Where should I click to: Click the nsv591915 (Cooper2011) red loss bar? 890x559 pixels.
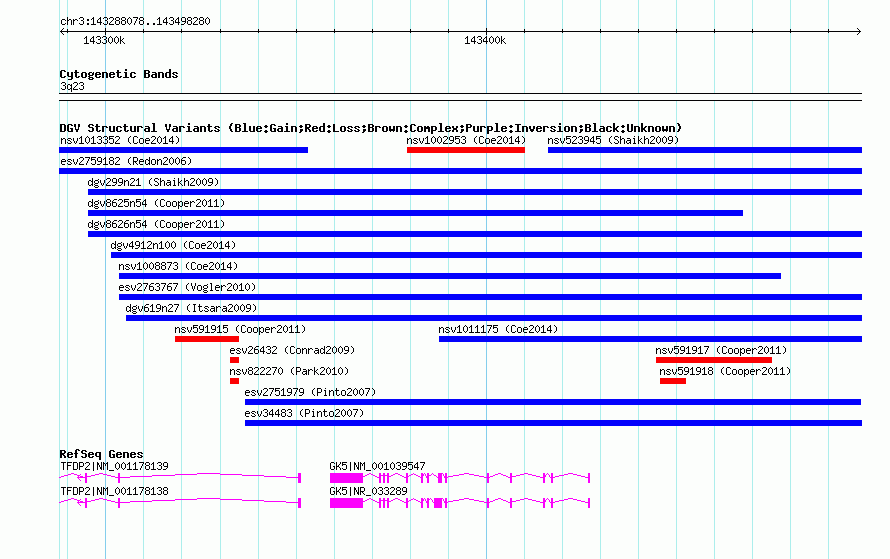pos(207,339)
